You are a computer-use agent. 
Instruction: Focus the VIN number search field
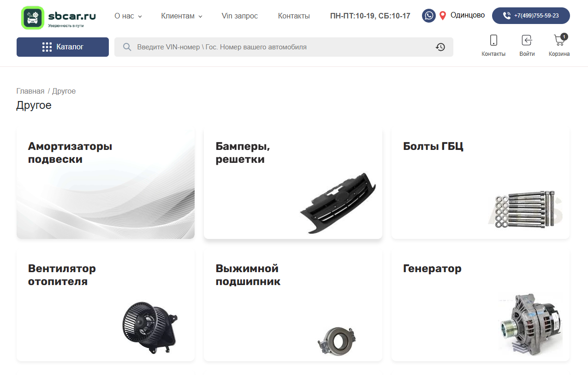pyautogui.click(x=284, y=47)
